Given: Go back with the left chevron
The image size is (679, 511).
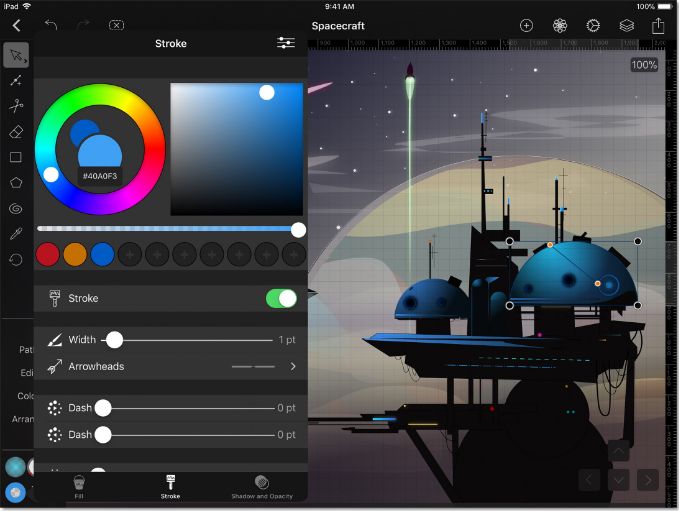Looking at the screenshot, I should pyautogui.click(x=16, y=26).
